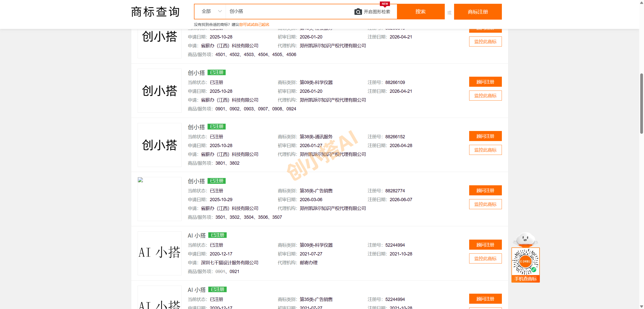Open the 您可试试自己起名 link

pyautogui.click(x=254, y=24)
